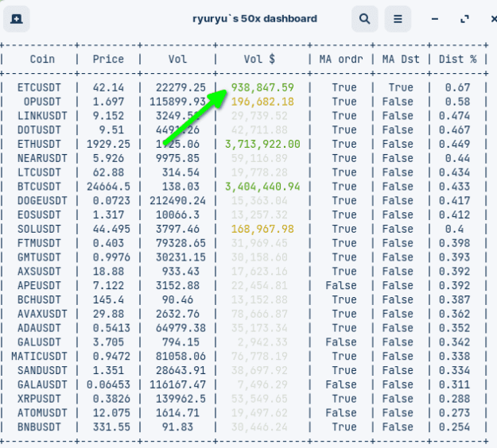Click the green Vol $ value 938,847.59
497x448 pixels.
[262, 87]
